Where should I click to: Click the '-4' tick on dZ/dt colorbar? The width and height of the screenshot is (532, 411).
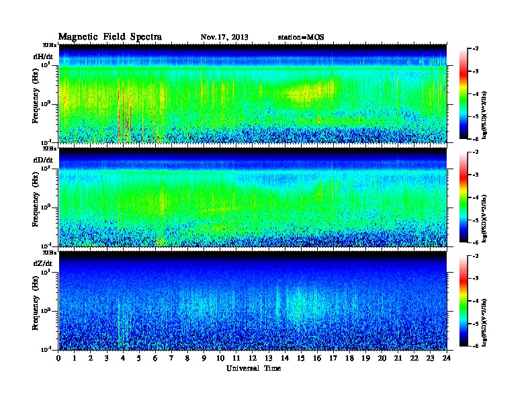tap(476, 301)
